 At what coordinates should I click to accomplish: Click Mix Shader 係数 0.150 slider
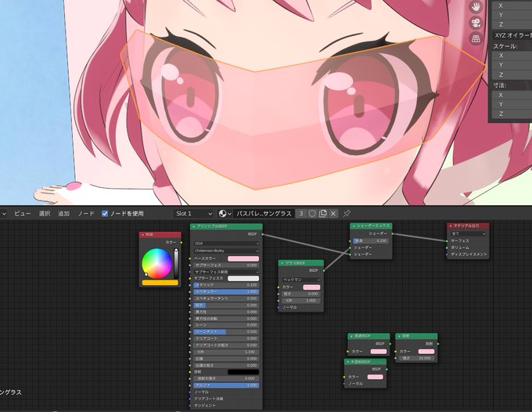point(371,240)
